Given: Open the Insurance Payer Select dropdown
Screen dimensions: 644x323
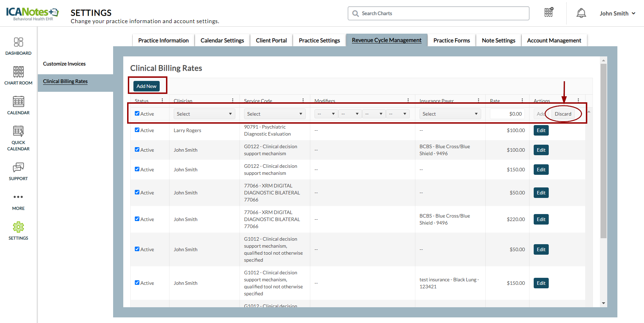Looking at the screenshot, I should 450,114.
